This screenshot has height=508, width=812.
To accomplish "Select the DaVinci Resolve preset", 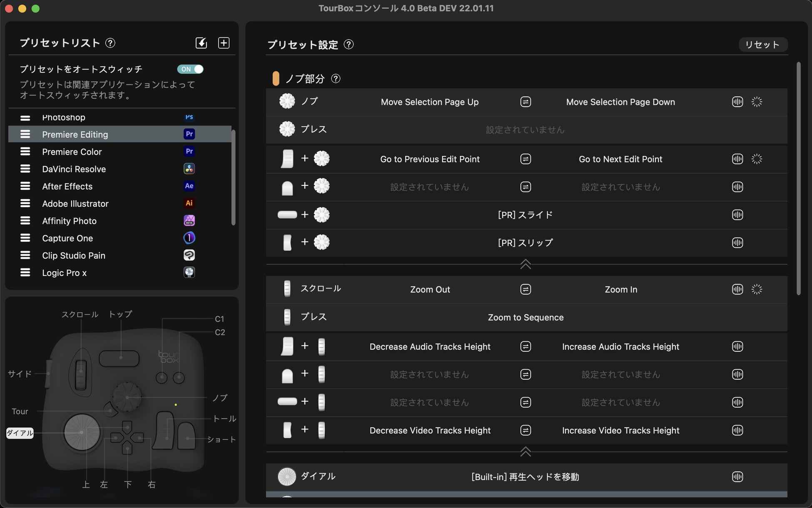I will point(74,169).
